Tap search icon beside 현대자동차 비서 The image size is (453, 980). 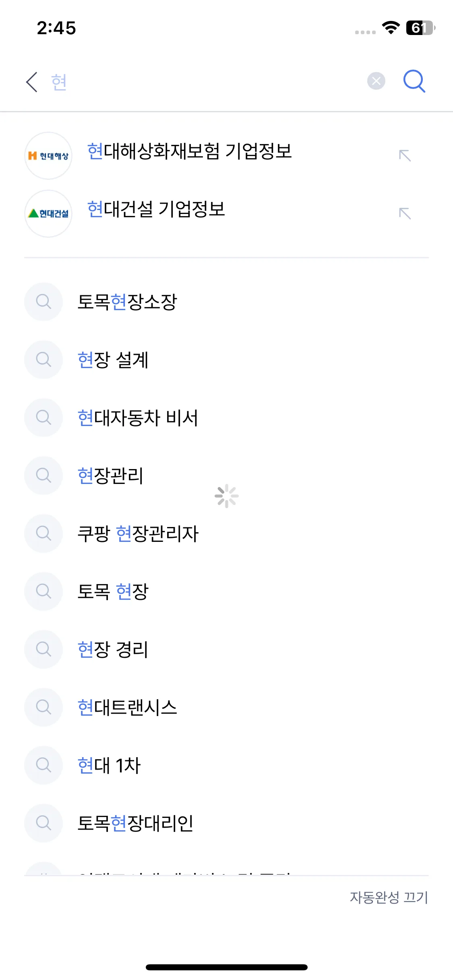tap(43, 418)
